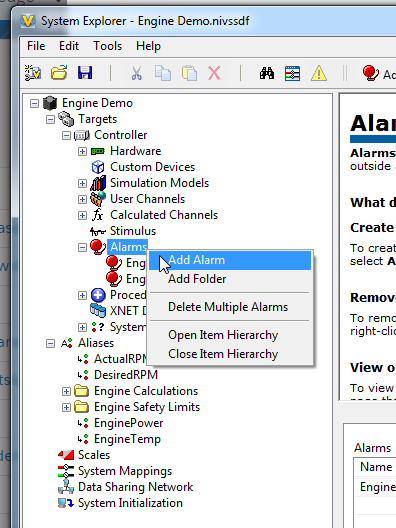Select the System Mappings label

point(125,471)
